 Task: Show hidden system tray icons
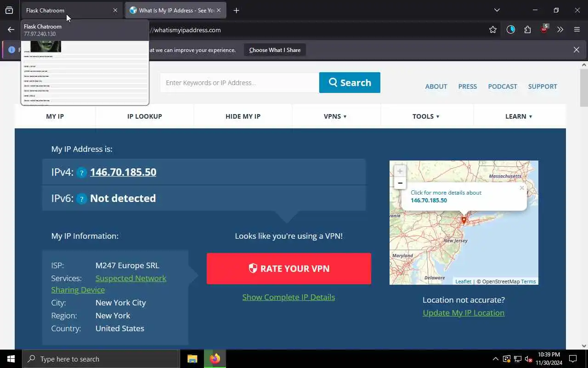coord(495,359)
